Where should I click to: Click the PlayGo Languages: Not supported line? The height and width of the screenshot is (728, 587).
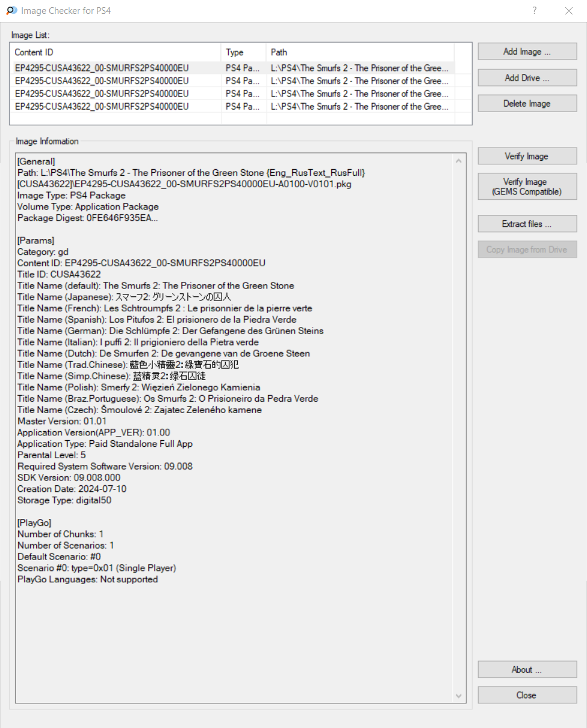click(87, 579)
